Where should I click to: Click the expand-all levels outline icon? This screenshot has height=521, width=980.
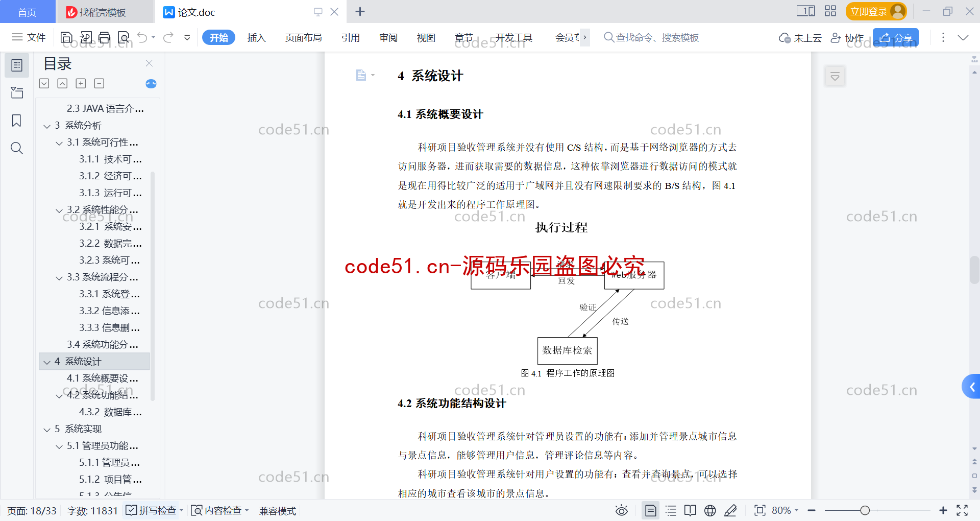tap(44, 83)
